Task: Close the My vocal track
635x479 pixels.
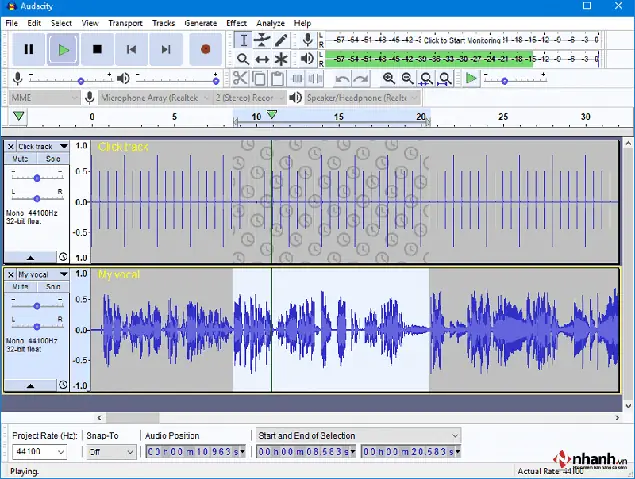Action: [x=11, y=275]
